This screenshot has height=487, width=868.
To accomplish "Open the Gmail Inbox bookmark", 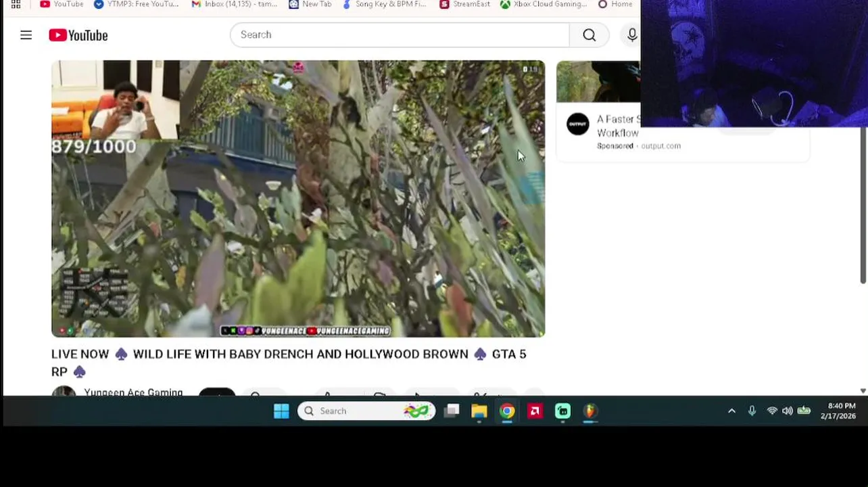I will coord(234,4).
